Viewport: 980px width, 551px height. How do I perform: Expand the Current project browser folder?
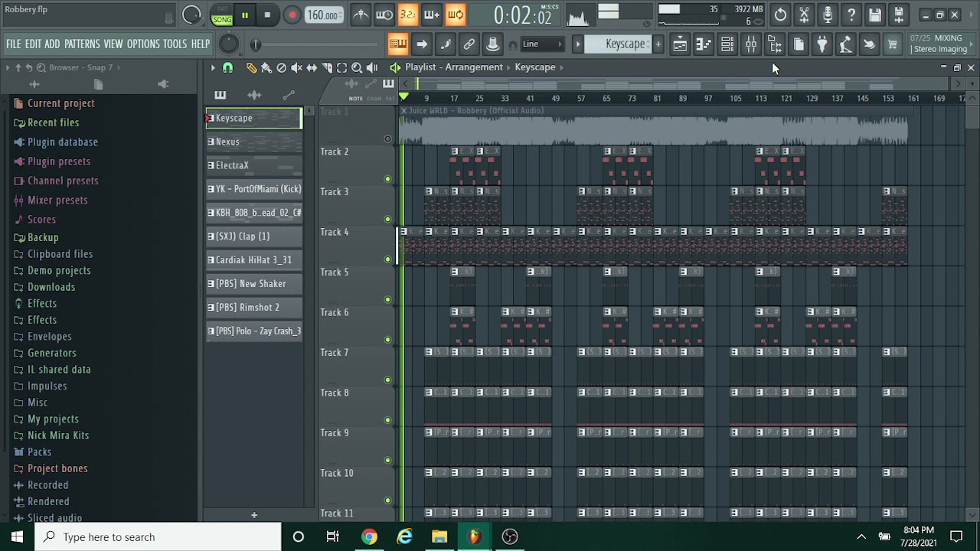(x=61, y=103)
